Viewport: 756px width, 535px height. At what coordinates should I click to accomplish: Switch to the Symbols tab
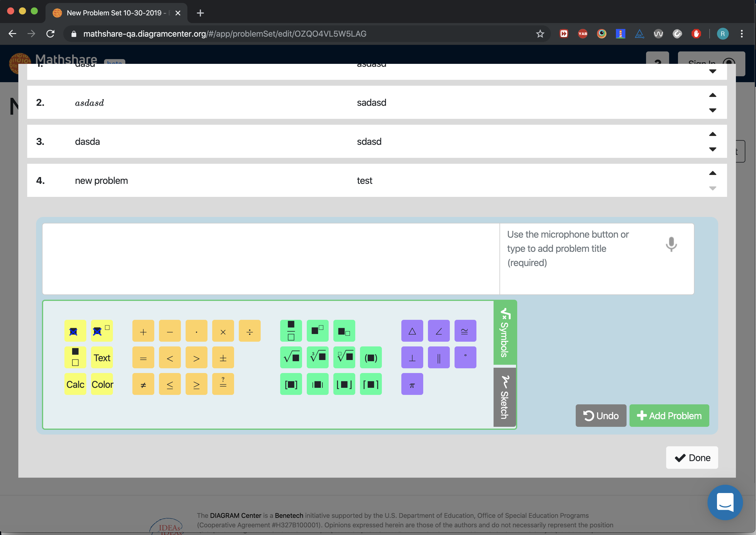pos(505,333)
